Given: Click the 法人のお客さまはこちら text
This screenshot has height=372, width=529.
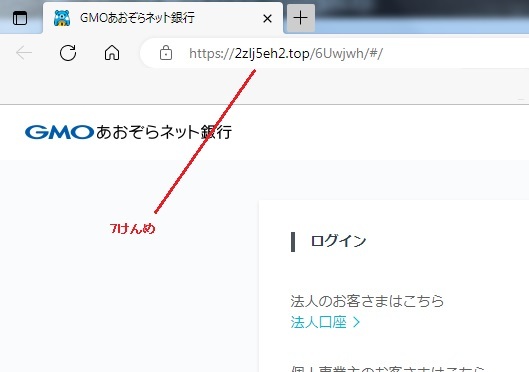Looking at the screenshot, I should click(x=367, y=301).
